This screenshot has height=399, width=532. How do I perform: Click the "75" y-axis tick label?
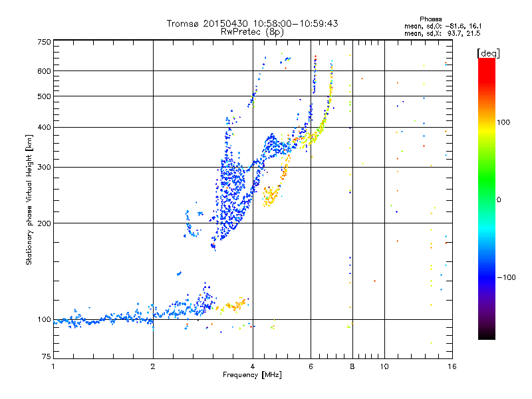pyautogui.click(x=47, y=356)
